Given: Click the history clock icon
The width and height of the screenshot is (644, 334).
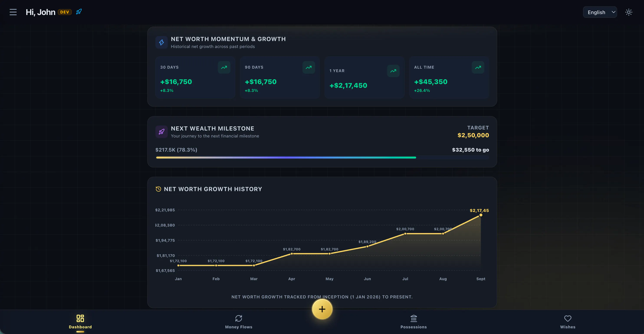Looking at the screenshot, I should pos(158,189).
